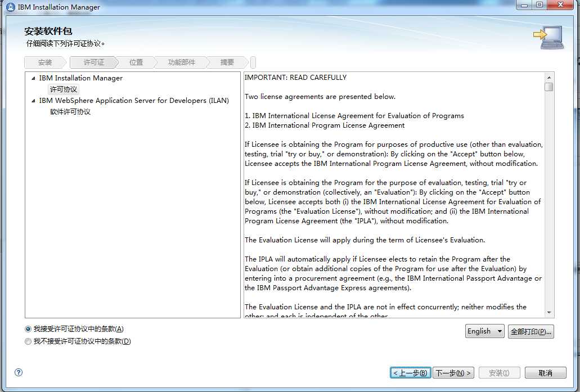Viewport: 580px width, 392px height.
Task: Click license text scrollbar up arrow
Action: pos(549,77)
